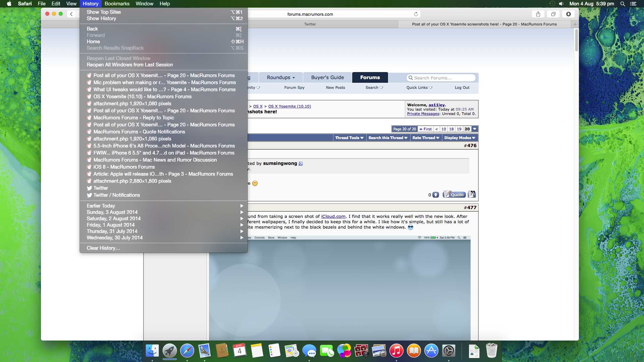Viewport: 644px width, 362px height.
Task: Open Trash in the Dock
Action: pyautogui.click(x=491, y=351)
